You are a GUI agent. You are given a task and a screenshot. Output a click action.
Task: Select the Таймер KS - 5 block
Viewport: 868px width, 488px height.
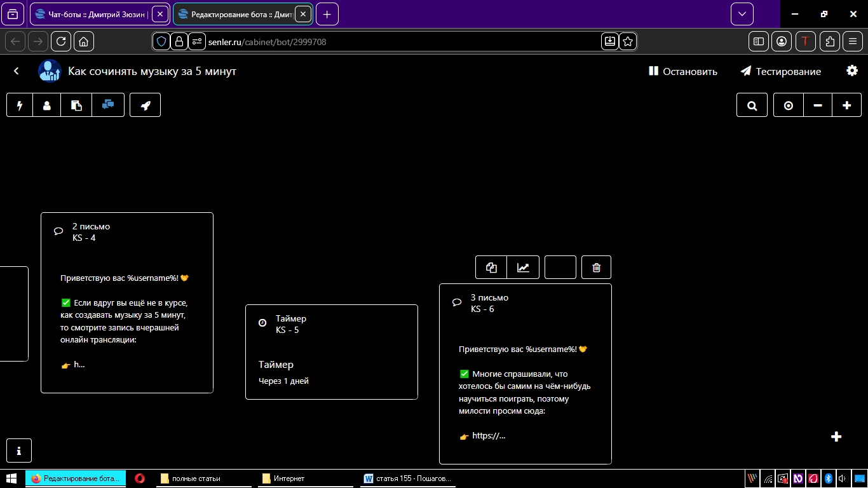(331, 352)
